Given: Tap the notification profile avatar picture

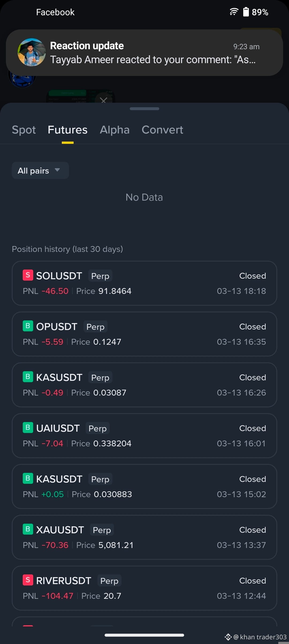Looking at the screenshot, I should tap(32, 52).
